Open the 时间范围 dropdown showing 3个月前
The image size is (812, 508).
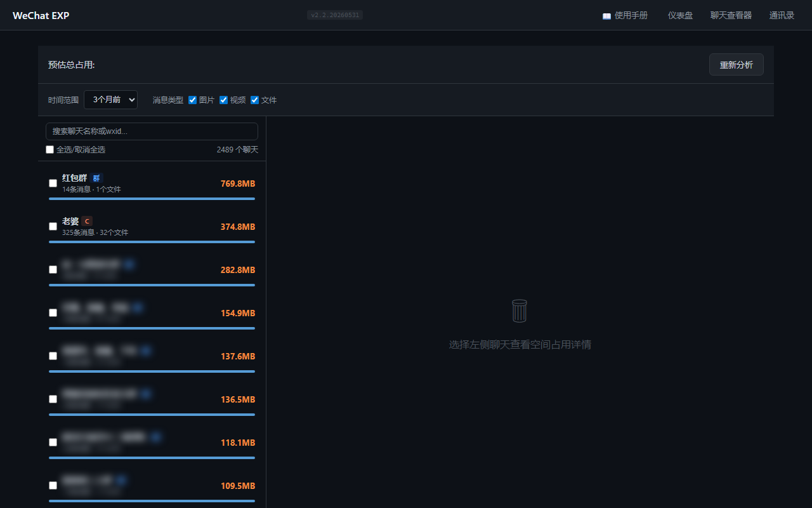[x=110, y=100]
